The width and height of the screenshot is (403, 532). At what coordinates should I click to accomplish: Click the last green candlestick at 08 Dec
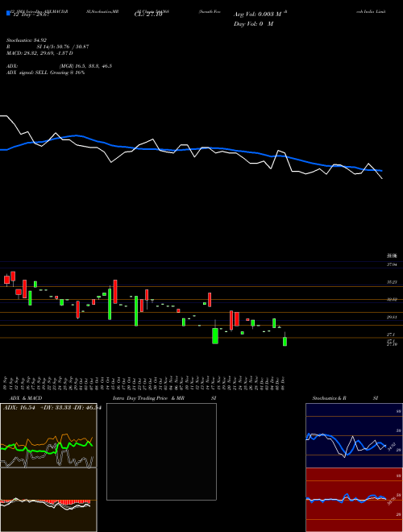tap(285, 341)
